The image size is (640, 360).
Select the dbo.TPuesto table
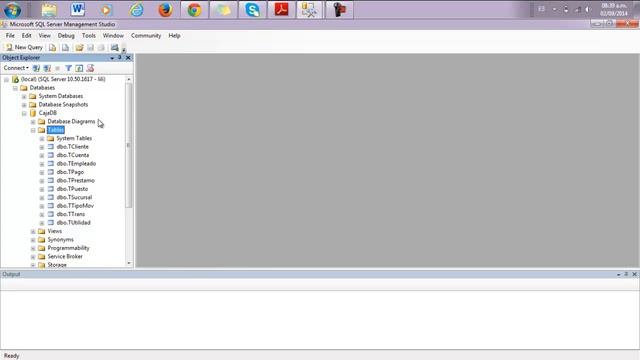point(72,189)
